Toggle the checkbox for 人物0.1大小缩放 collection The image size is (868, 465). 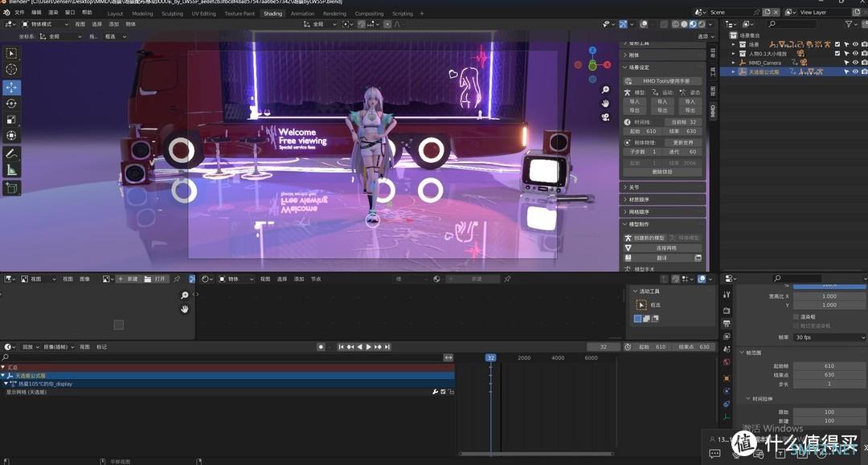837,54
